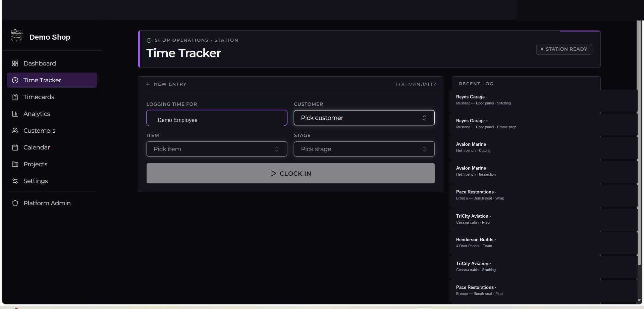Click the Time Tracker clock icon in sidebar

click(x=15, y=80)
